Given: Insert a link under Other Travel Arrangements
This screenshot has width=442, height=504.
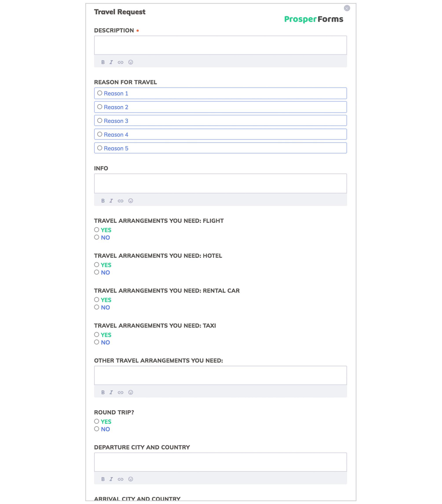Looking at the screenshot, I should pos(121,393).
